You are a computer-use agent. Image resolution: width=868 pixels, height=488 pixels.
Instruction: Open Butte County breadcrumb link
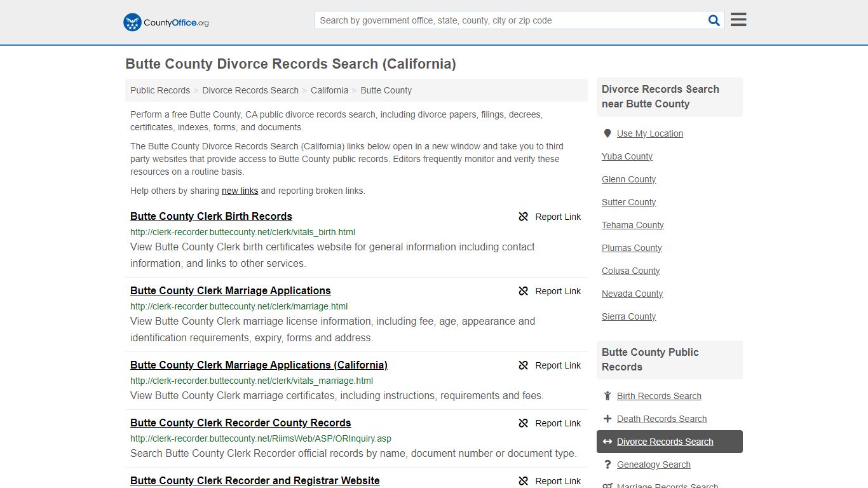386,90
